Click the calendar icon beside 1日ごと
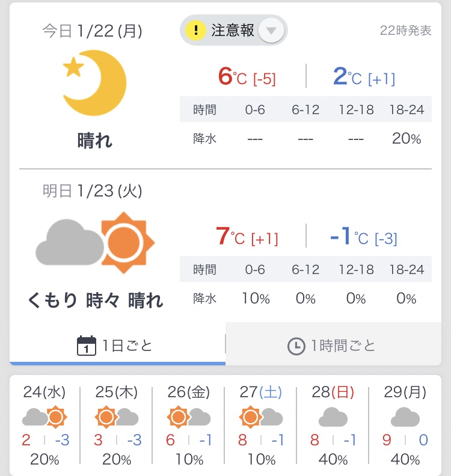This screenshot has width=451, height=476. tap(87, 346)
